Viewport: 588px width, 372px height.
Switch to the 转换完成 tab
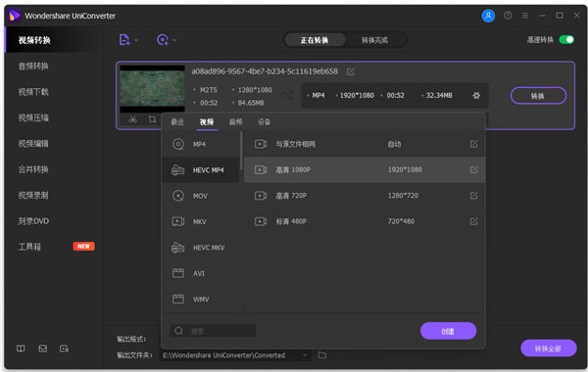click(x=374, y=40)
